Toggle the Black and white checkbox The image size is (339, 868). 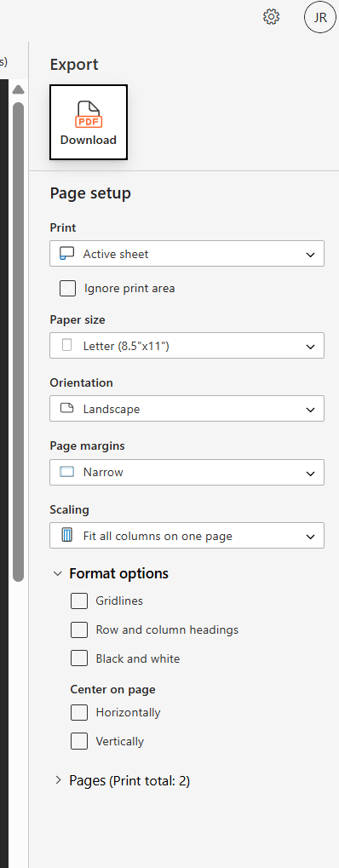(79, 658)
